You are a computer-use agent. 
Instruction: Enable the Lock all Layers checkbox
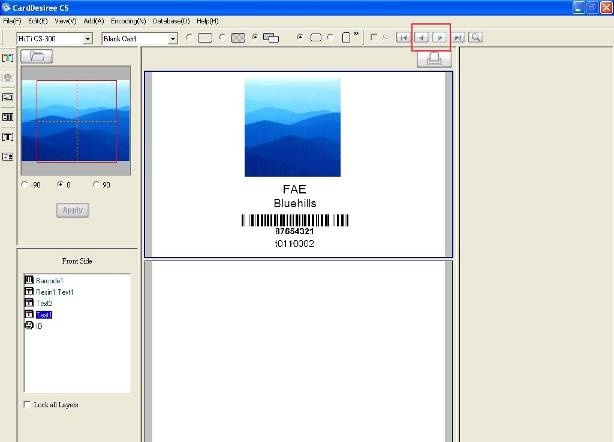[26, 404]
